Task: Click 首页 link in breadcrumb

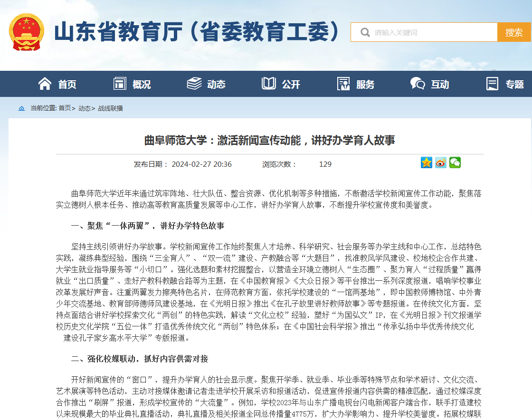Action: point(65,108)
